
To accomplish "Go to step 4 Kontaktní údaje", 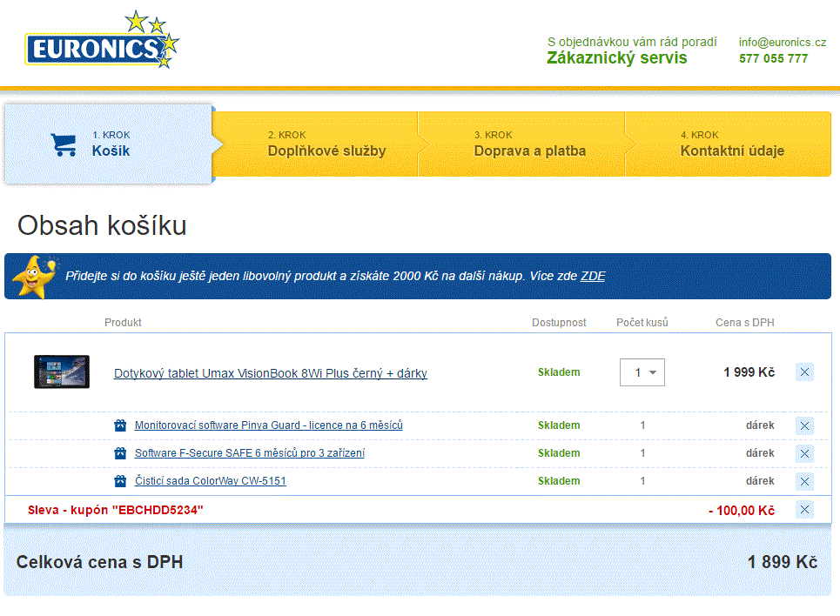I will (x=729, y=144).
